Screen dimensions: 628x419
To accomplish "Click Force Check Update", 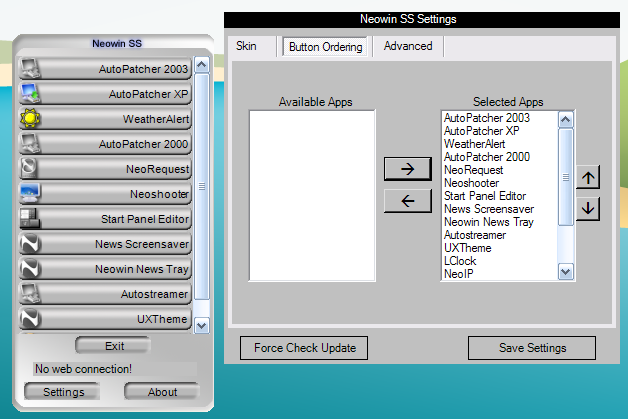I will [304, 348].
